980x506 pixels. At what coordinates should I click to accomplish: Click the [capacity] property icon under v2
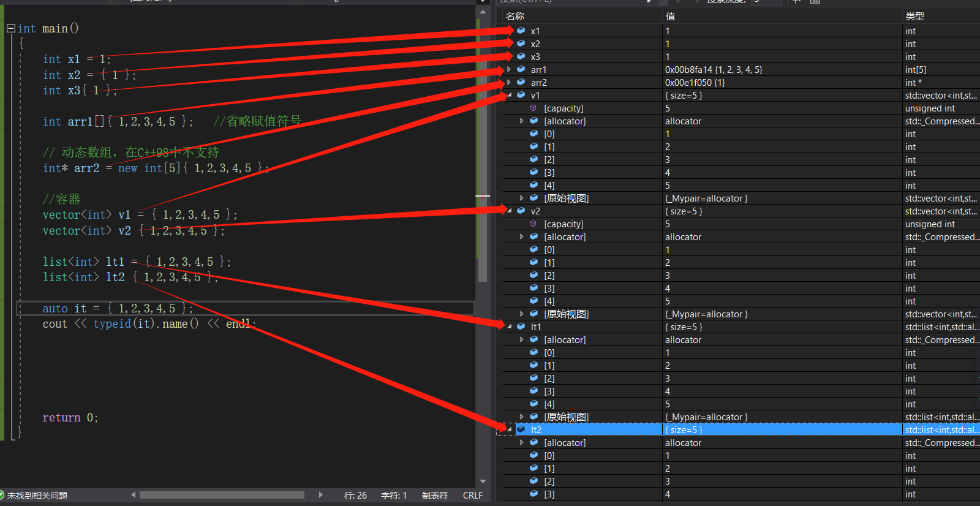[533, 224]
